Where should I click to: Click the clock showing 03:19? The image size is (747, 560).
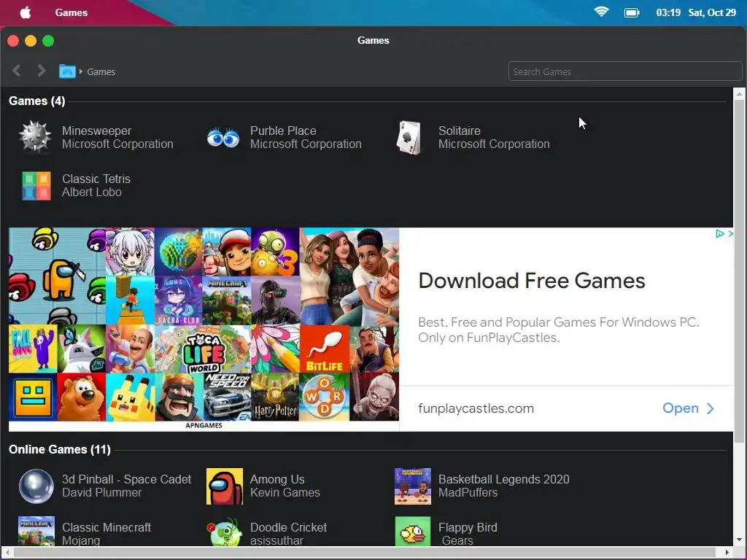668,12
